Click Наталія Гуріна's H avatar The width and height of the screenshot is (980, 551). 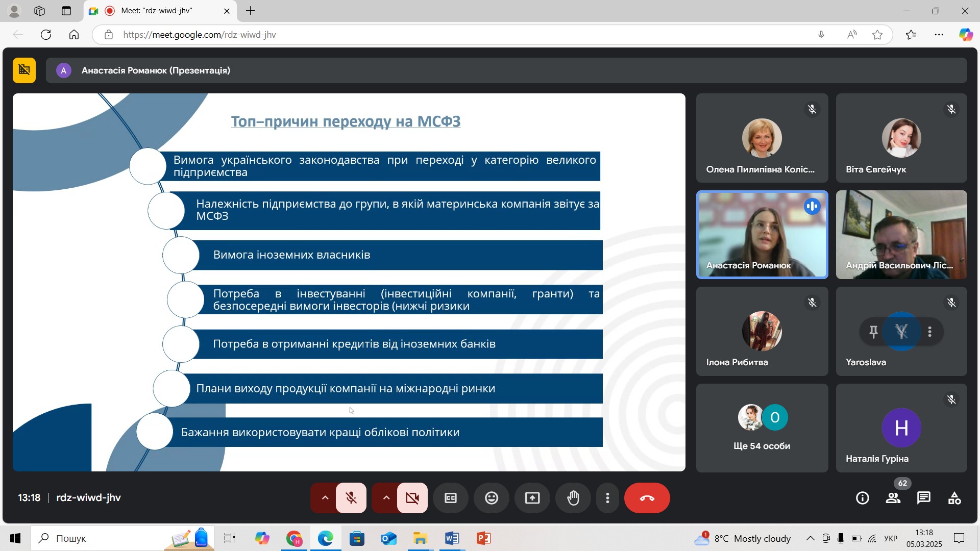click(x=901, y=428)
